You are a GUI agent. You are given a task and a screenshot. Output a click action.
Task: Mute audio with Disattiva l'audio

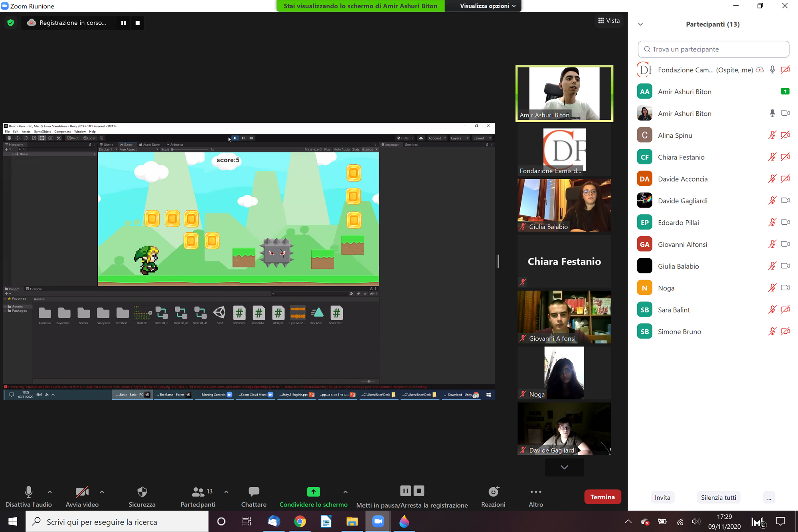tap(28, 497)
